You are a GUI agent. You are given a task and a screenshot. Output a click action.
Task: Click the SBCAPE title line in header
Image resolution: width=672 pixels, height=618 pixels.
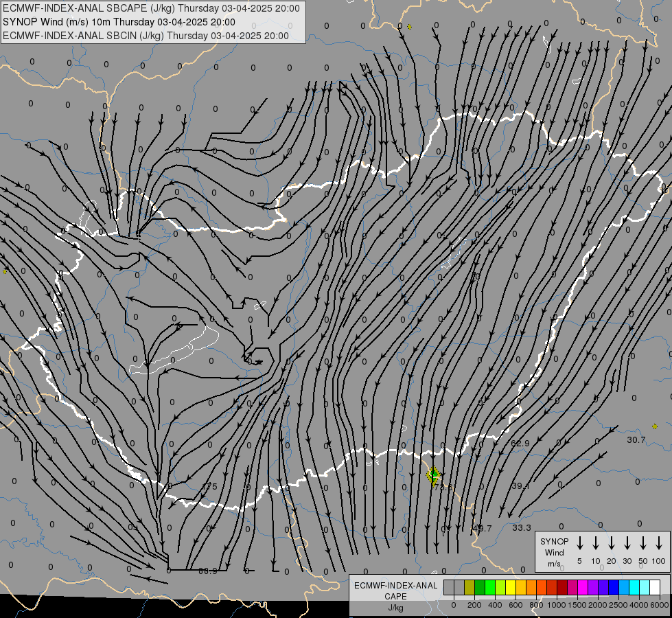151,8
